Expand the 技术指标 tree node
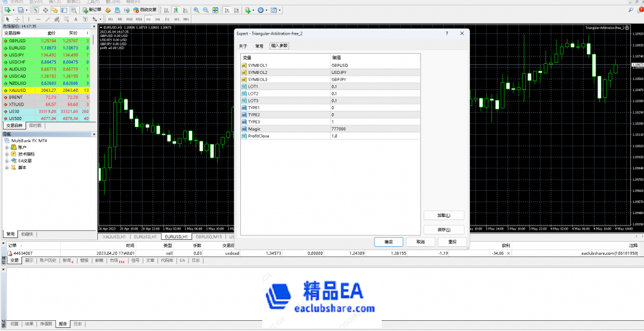644x331 pixels. [7, 154]
